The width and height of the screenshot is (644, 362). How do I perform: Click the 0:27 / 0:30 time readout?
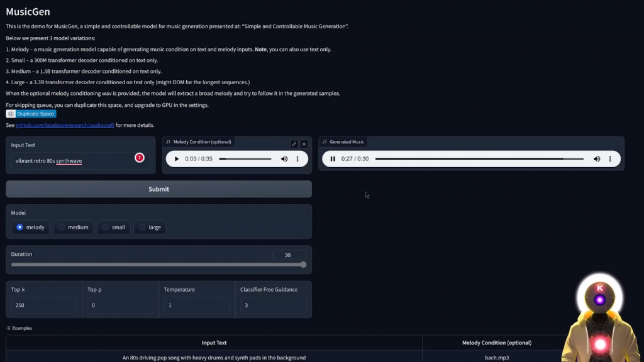[355, 159]
